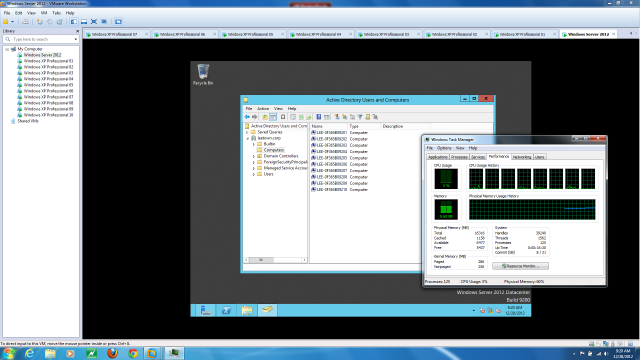
Task: Toggle the console view icon in VMware toolbar
Action: click(x=118, y=22)
